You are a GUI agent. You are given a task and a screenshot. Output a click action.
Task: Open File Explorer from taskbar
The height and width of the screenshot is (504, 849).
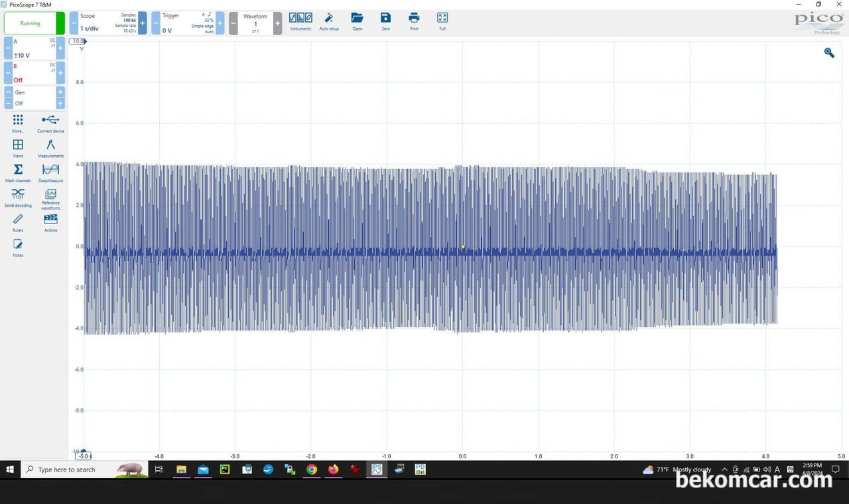pos(181,470)
